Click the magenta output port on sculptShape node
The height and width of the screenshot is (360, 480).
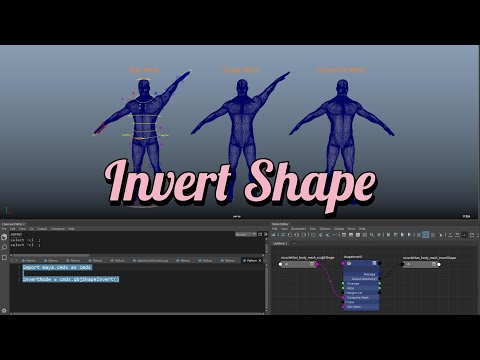317,264
